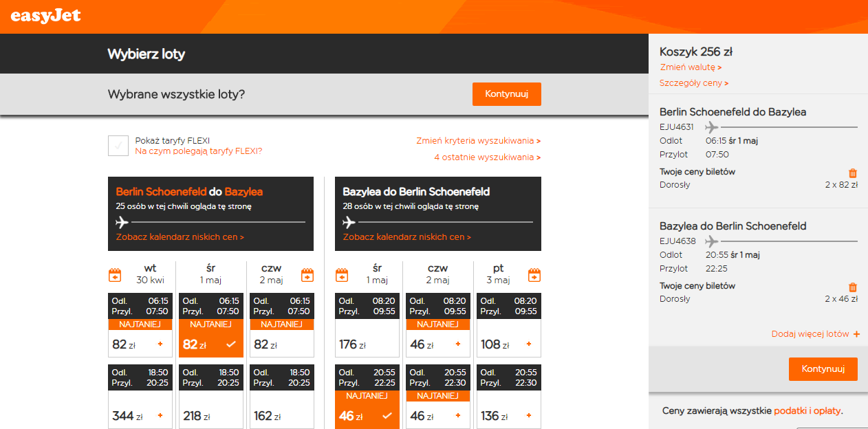Expand Szczegóły ceny in the basket
Image resolution: width=868 pixels, height=429 pixels.
coord(694,83)
